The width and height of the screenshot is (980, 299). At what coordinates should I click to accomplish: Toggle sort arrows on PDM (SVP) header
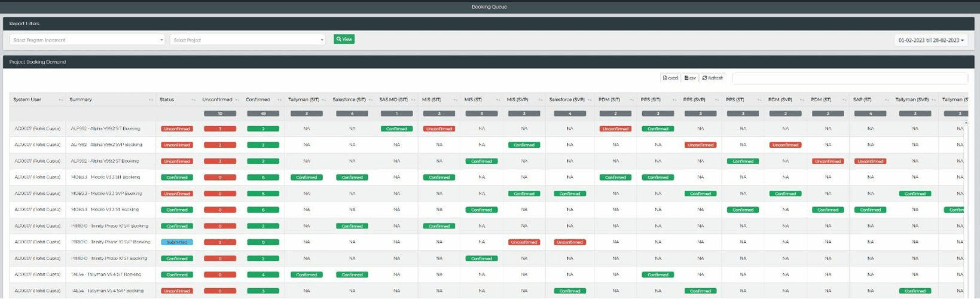pos(802,100)
